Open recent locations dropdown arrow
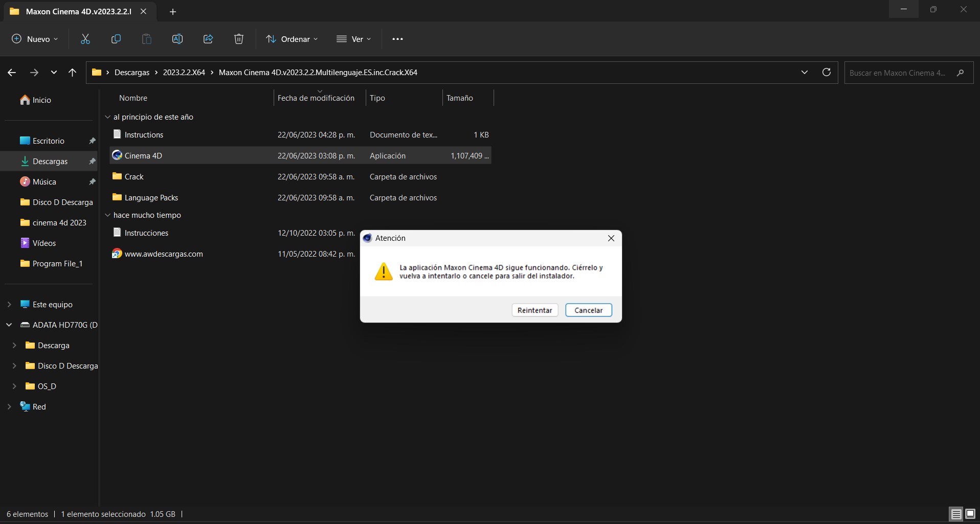Viewport: 980px width, 524px height. pos(54,73)
